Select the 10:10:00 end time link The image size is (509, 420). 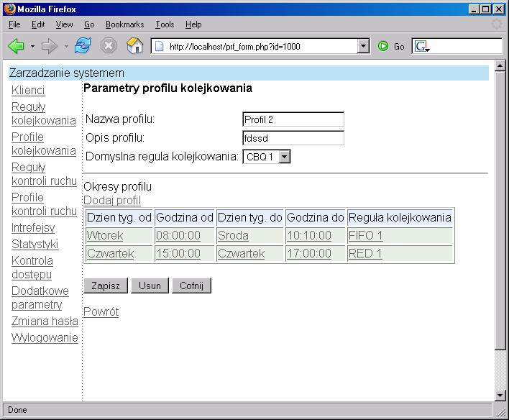pyautogui.click(x=309, y=235)
